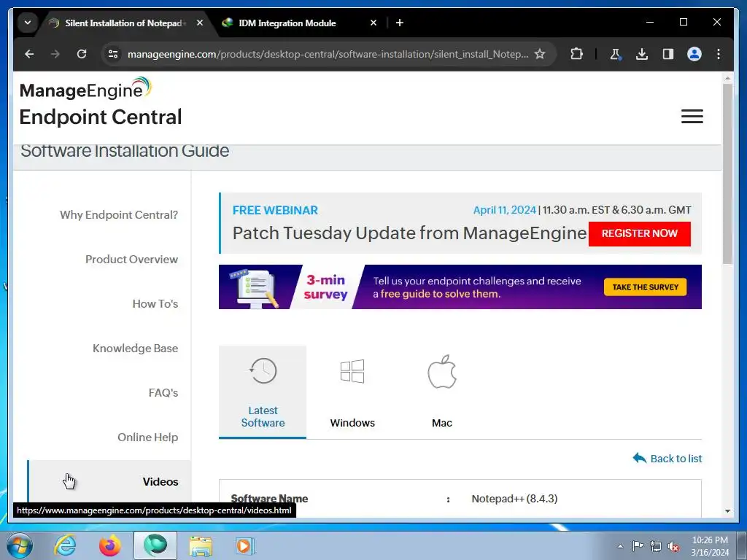Click the REGISTER NOW button
747x560 pixels.
click(639, 233)
